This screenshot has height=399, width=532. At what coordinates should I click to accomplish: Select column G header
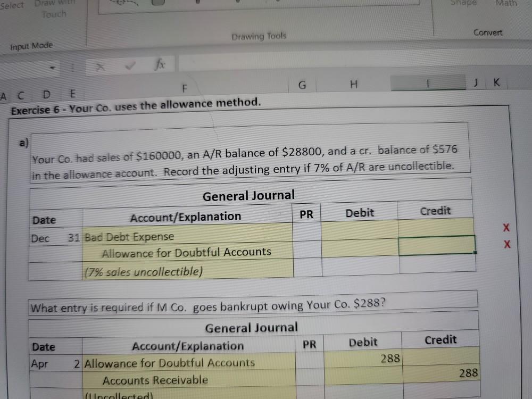click(x=302, y=85)
